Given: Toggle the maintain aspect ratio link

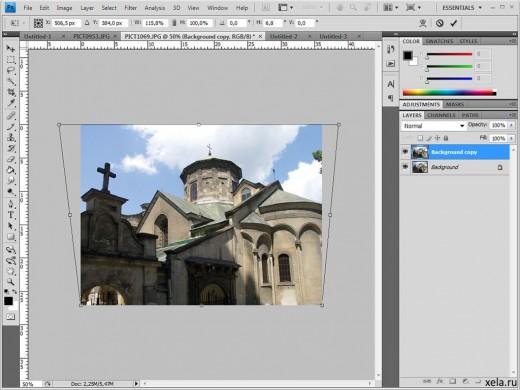Looking at the screenshot, I should (x=174, y=23).
